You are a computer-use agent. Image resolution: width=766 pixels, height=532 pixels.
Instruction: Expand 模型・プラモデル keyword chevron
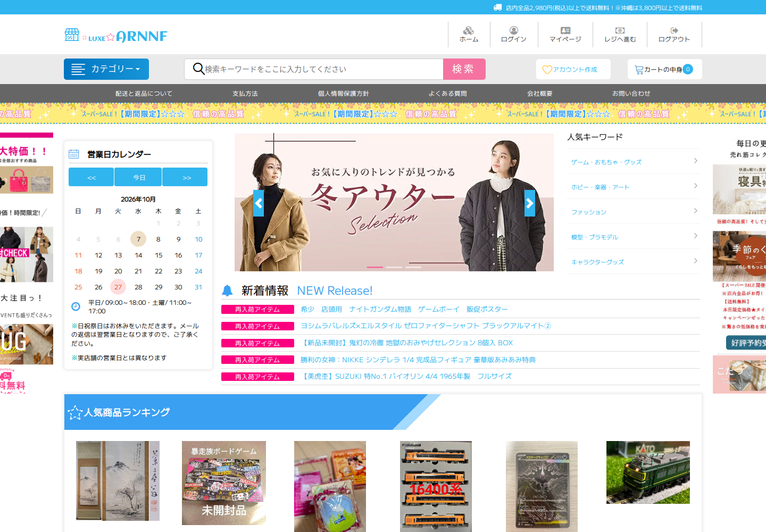click(x=695, y=236)
